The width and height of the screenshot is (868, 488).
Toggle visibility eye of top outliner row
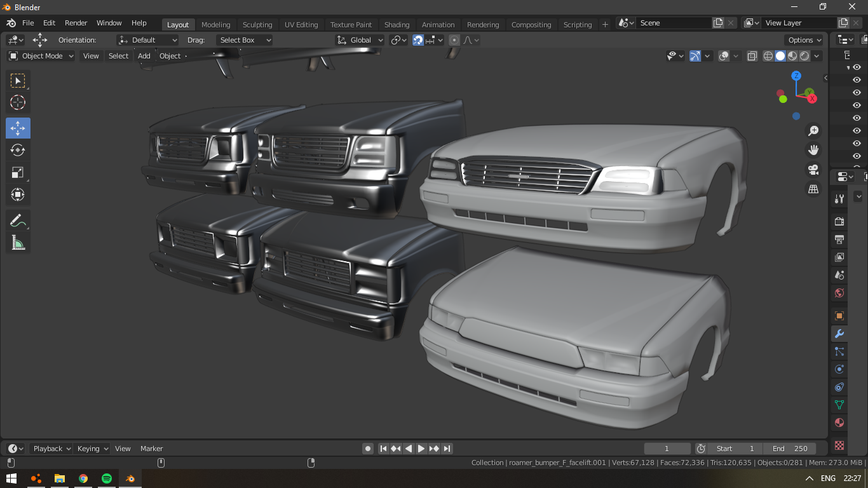(857, 67)
